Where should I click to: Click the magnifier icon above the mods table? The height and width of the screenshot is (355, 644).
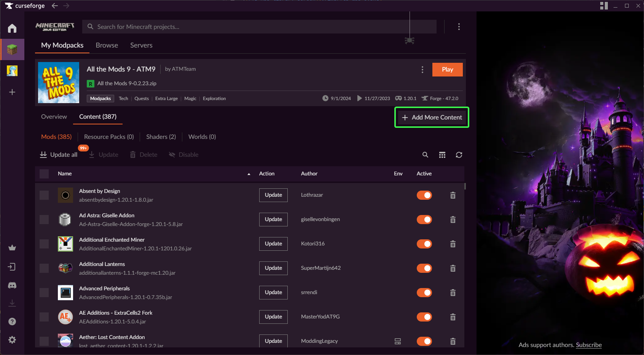coord(426,155)
